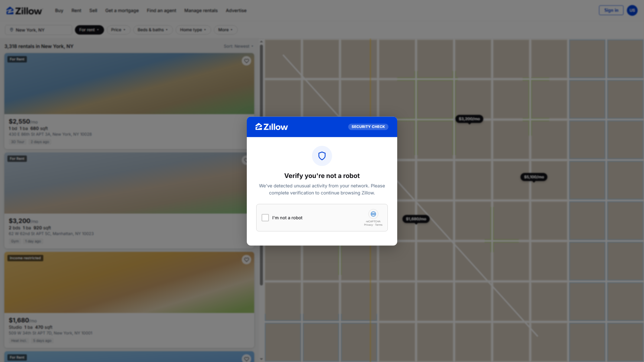Select the $1,680/mo map price marker
The width and height of the screenshot is (644, 362).
point(416,219)
